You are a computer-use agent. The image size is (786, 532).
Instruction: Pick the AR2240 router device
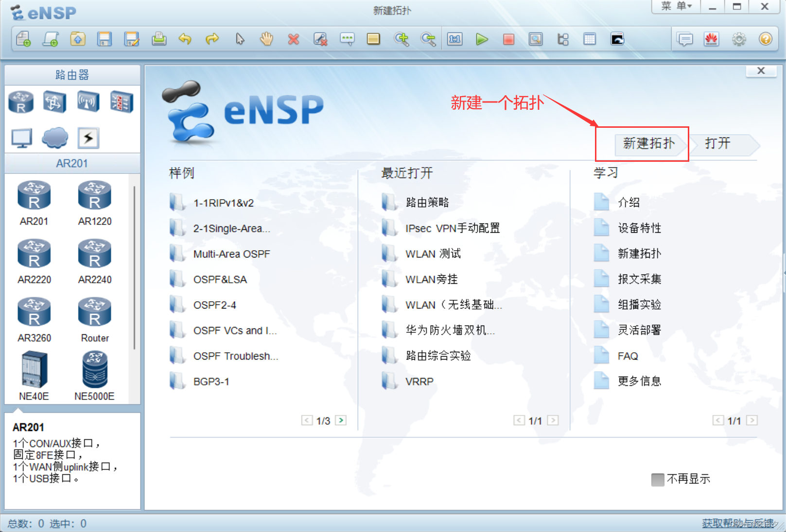95,261
